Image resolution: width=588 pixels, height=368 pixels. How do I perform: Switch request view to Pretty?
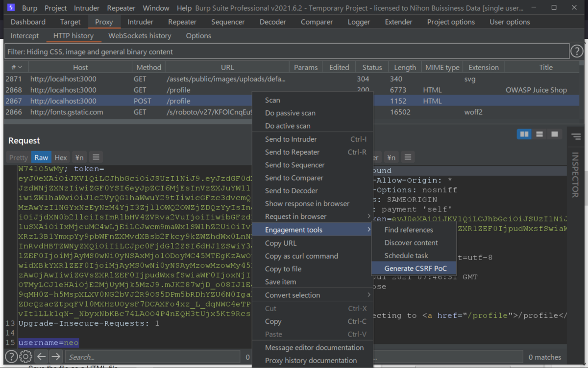19,158
